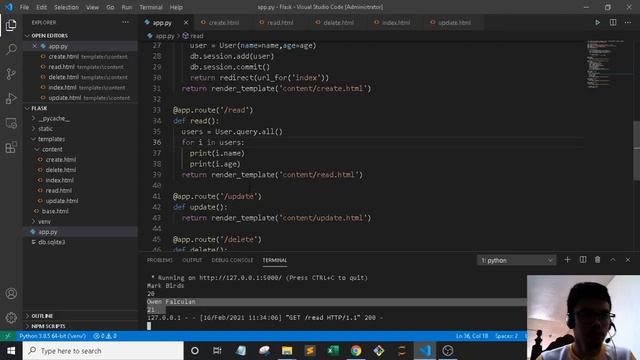The height and width of the screenshot is (360, 640).
Task: Open the Remote window indicator in status bar
Action: [8, 336]
